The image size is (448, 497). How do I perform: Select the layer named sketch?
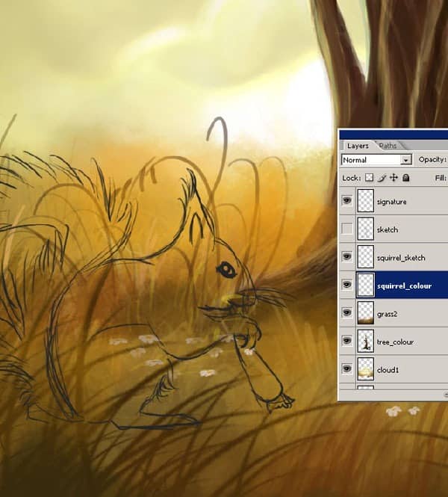point(388,229)
